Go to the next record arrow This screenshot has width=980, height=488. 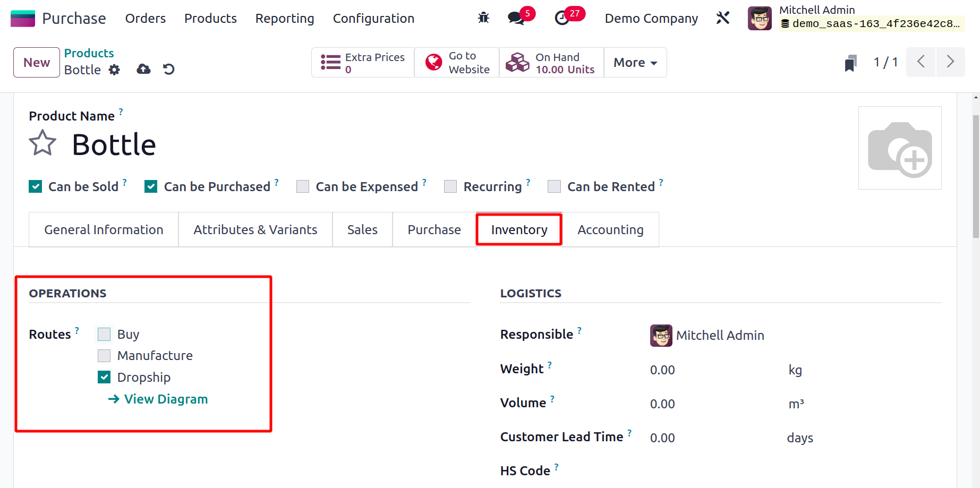click(950, 62)
